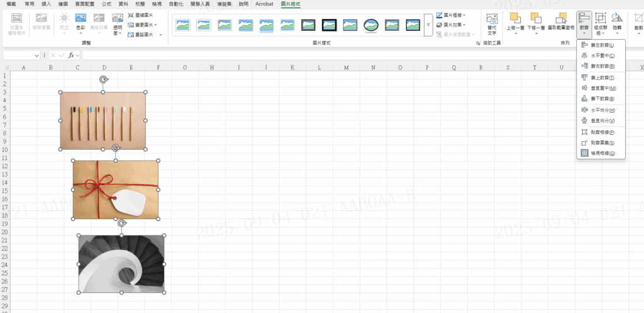
Task: Switch to 插入 (Insert) tab
Action: [47, 4]
